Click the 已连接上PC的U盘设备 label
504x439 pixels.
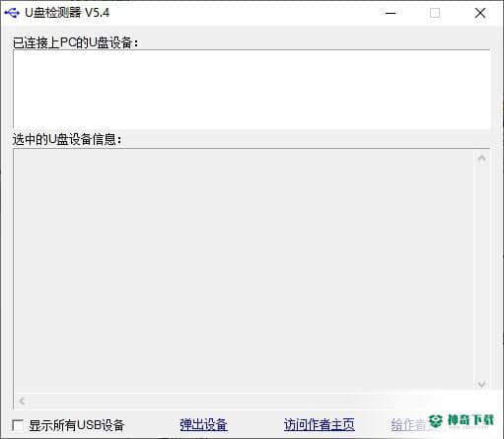click(76, 42)
